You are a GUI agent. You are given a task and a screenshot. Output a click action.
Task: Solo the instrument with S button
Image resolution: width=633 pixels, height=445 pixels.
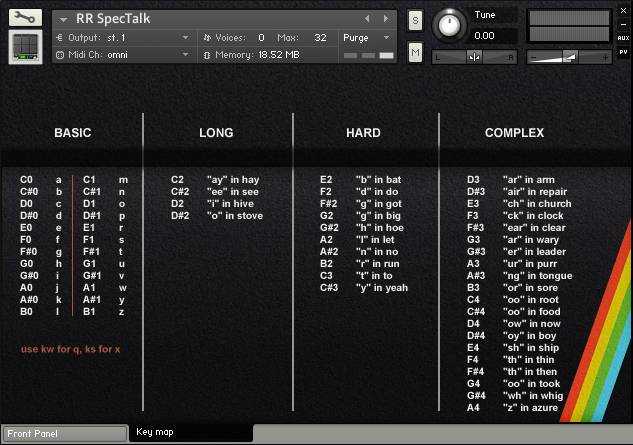pos(415,20)
